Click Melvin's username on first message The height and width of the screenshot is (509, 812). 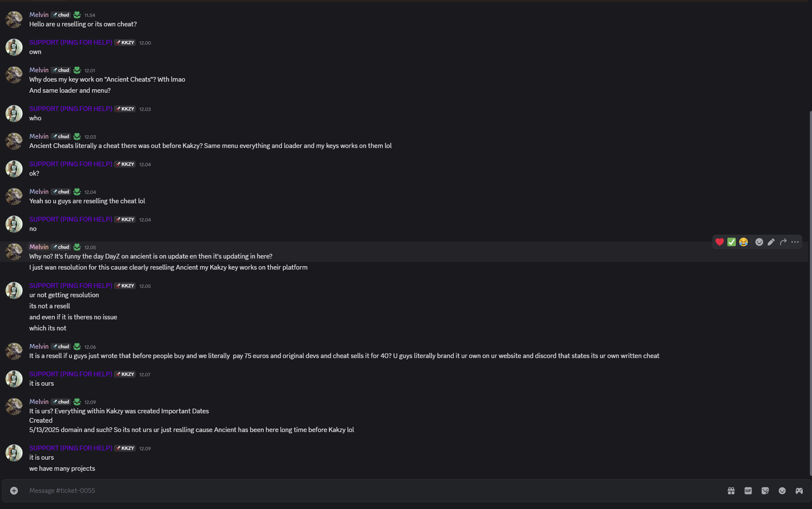(x=39, y=15)
